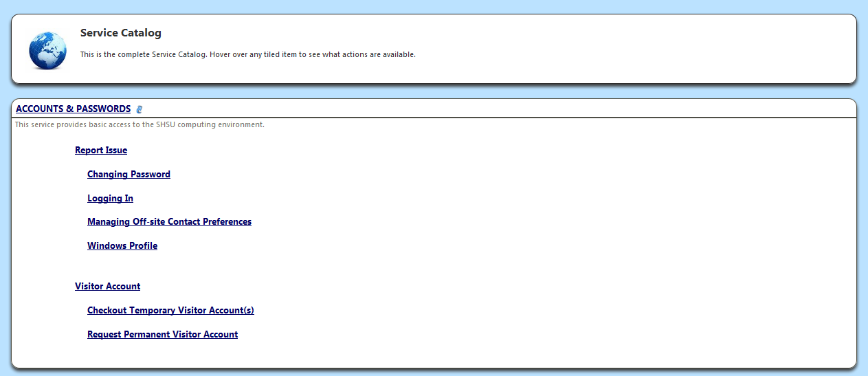Open the ACCOUNTS & PASSWORDS heading link
This screenshot has height=376, width=868.
pyautogui.click(x=73, y=109)
